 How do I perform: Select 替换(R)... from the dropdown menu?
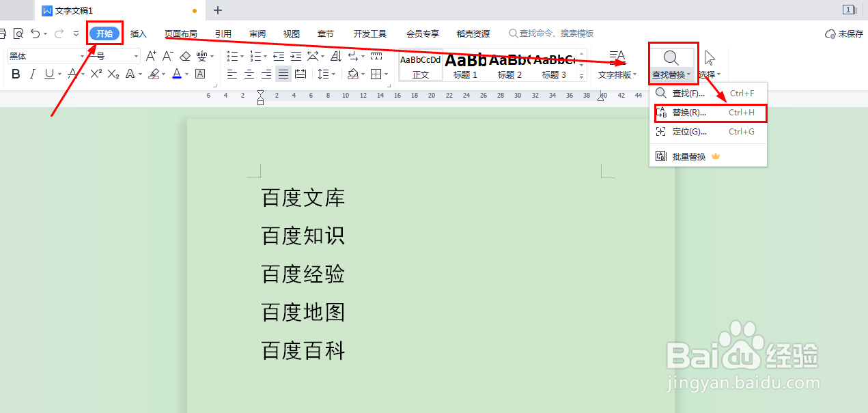point(708,113)
